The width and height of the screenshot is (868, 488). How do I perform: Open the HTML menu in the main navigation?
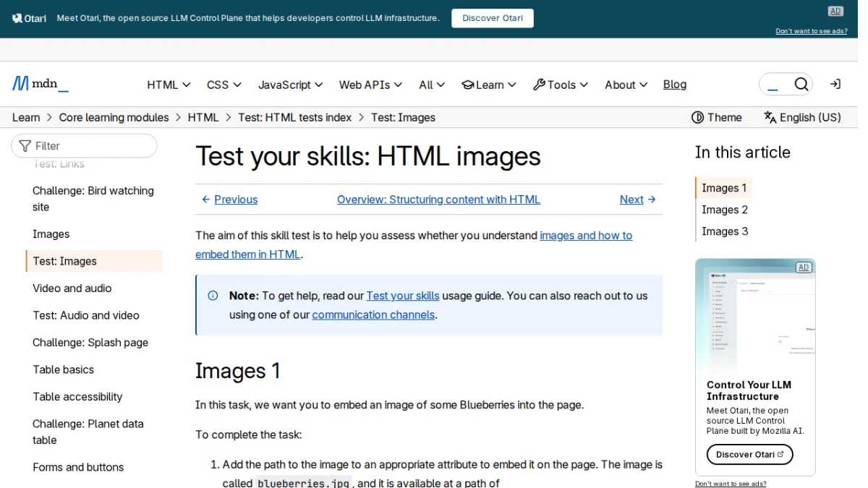coord(169,85)
